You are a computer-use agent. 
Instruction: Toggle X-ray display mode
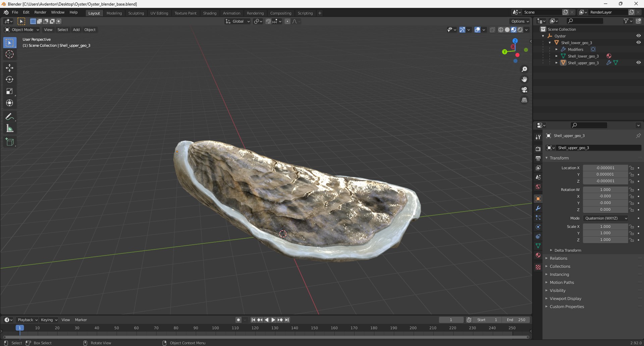(x=492, y=30)
